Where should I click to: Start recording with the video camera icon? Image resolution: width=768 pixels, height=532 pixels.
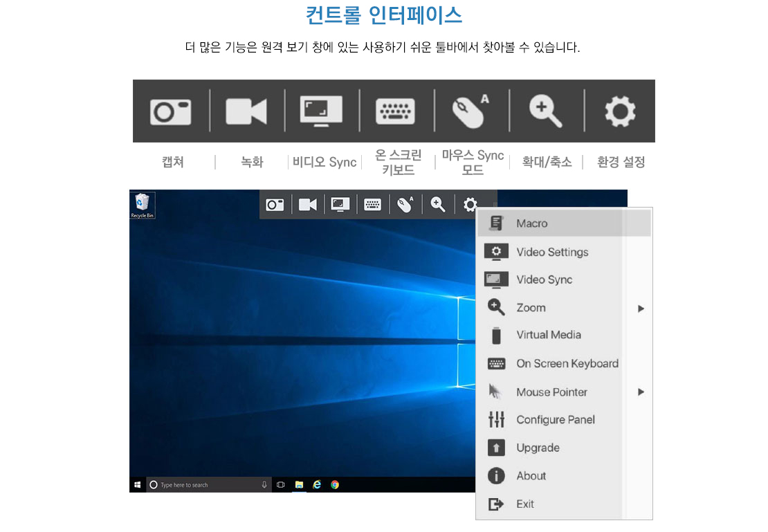click(x=307, y=205)
